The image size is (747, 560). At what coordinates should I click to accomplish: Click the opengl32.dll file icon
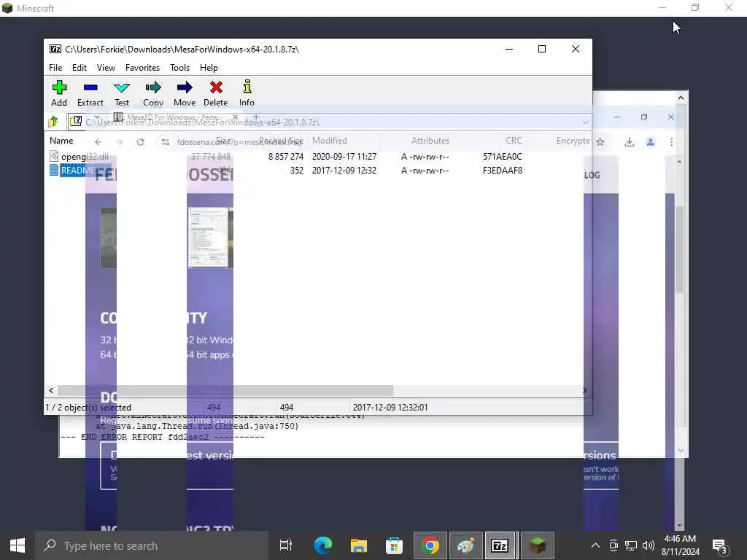click(54, 156)
